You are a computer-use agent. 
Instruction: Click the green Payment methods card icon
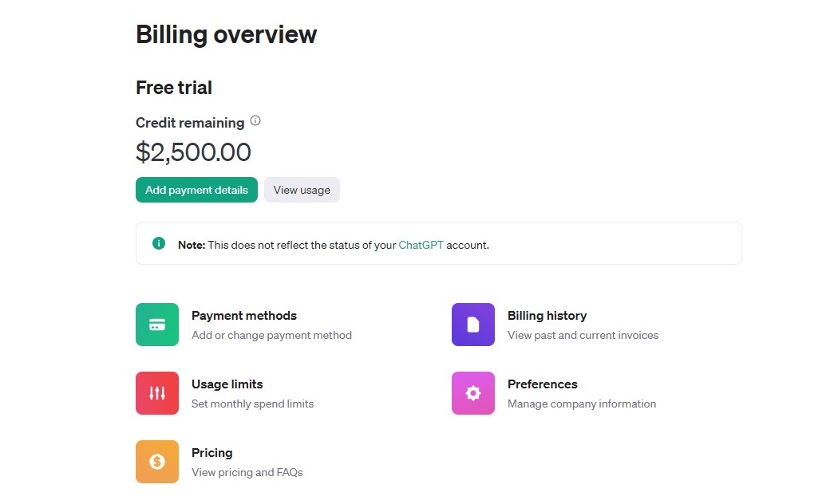(x=157, y=325)
